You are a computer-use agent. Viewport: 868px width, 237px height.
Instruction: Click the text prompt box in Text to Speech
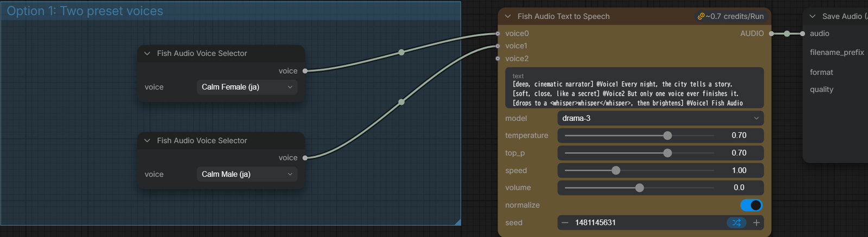[x=634, y=88]
